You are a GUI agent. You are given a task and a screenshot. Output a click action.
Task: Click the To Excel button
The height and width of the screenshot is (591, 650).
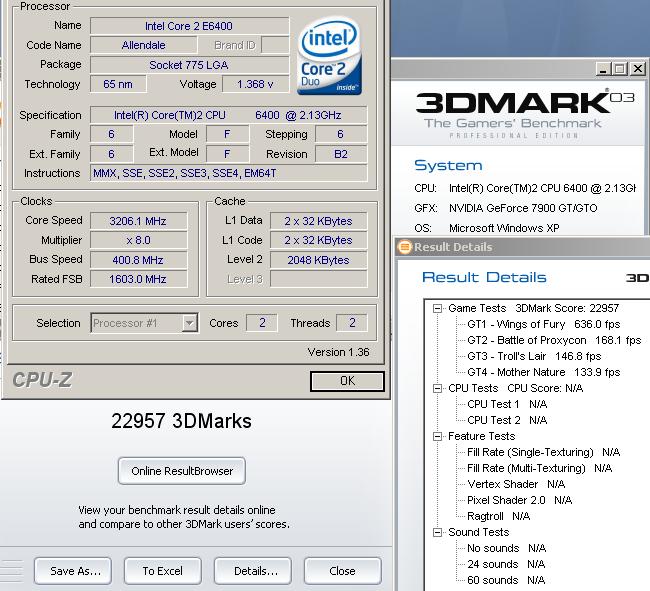[x=162, y=571]
